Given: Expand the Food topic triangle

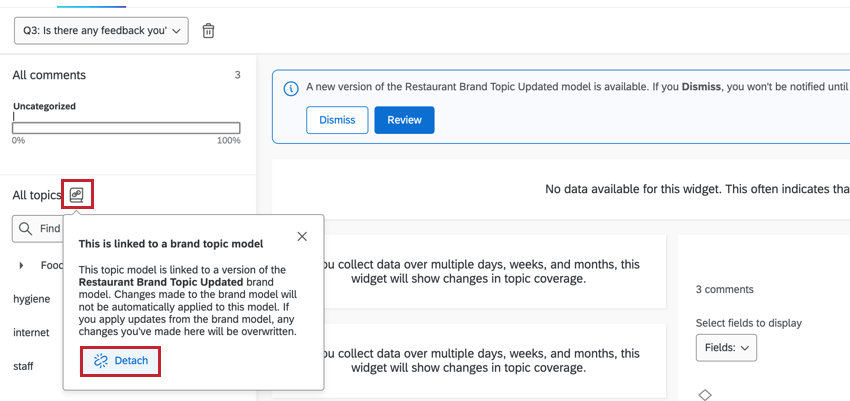Looking at the screenshot, I should click(22, 266).
